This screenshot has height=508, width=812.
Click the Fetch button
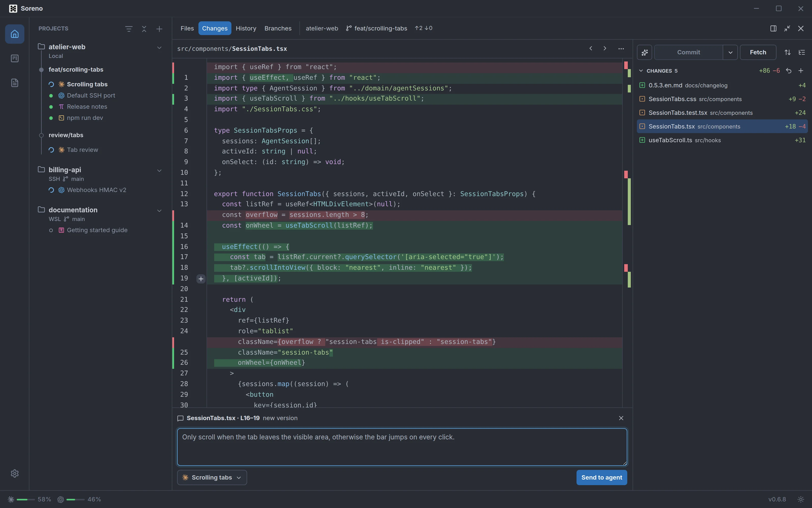coord(758,52)
